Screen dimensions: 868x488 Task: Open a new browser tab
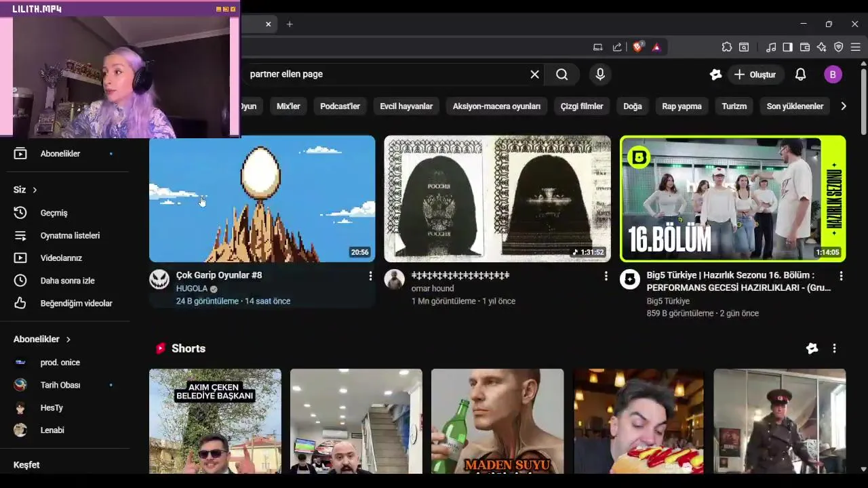click(290, 24)
